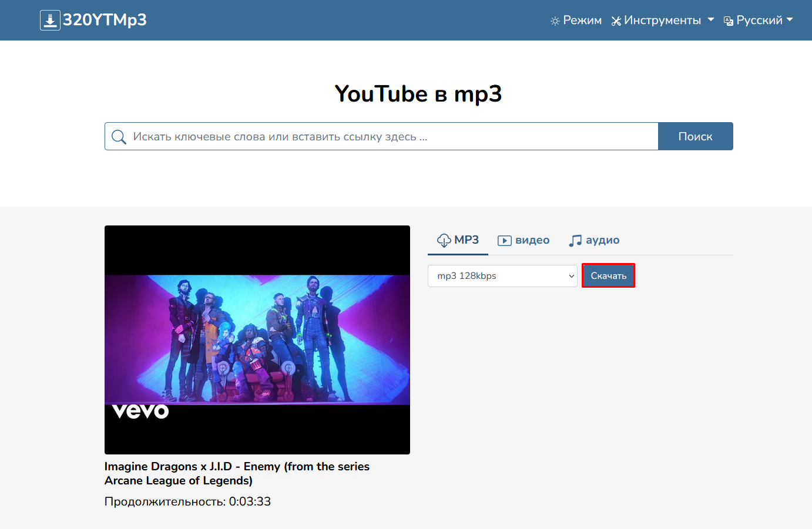
Task: Click the Скачать download button
Action: (x=608, y=276)
